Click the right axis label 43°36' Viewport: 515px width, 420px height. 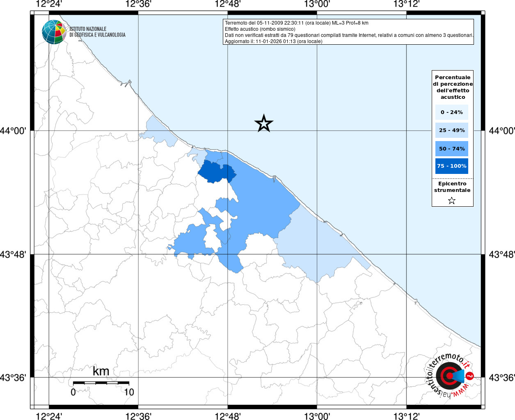(501, 377)
